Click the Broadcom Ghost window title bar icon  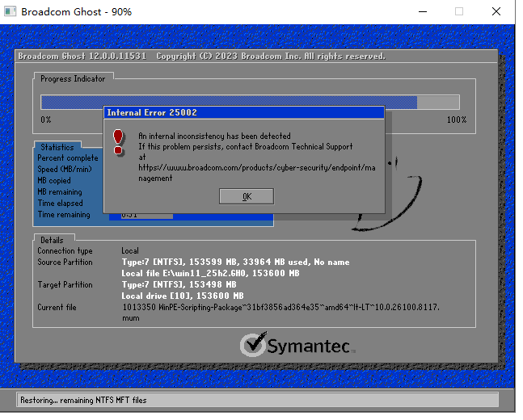click(10, 11)
